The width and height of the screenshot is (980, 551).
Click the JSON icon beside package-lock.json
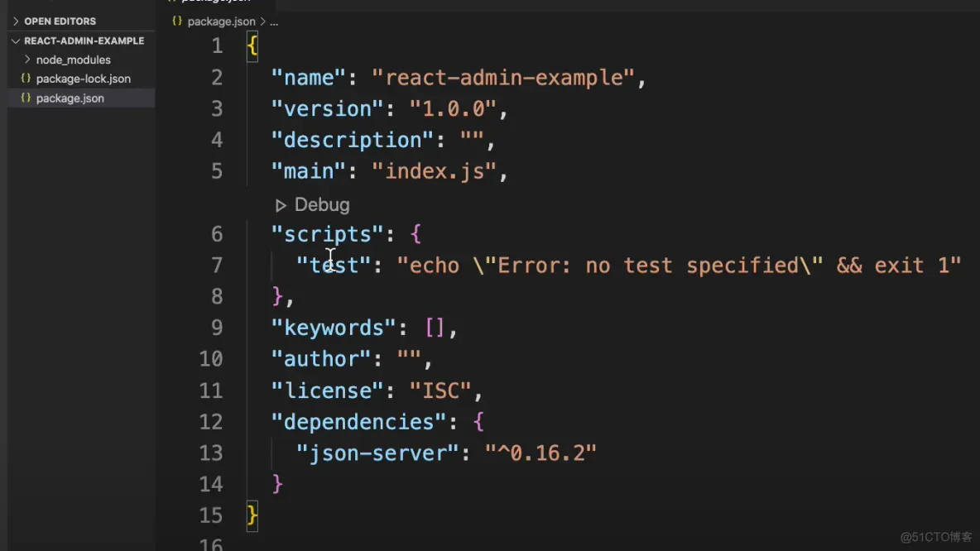coord(26,78)
